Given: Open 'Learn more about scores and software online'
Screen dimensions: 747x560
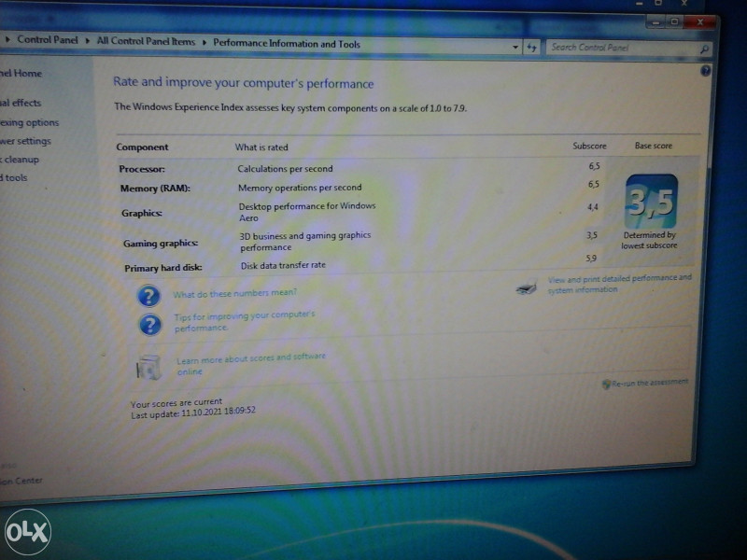Looking at the screenshot, I should (x=251, y=363).
